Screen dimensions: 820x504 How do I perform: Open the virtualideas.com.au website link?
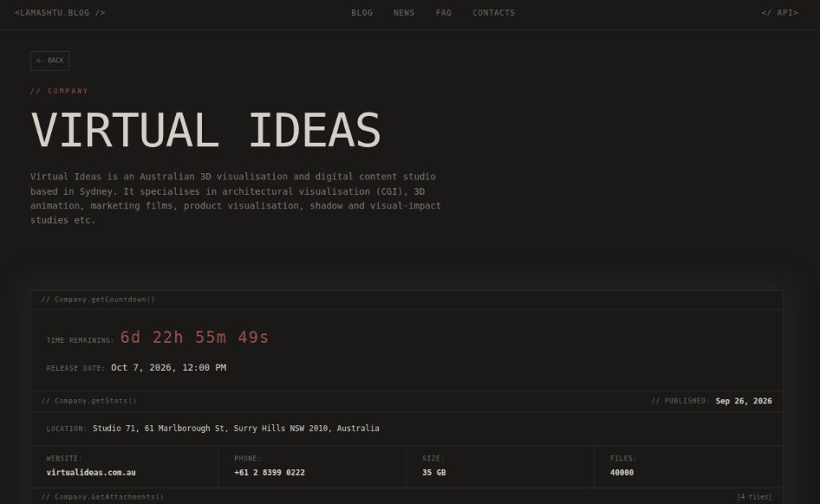coord(91,472)
